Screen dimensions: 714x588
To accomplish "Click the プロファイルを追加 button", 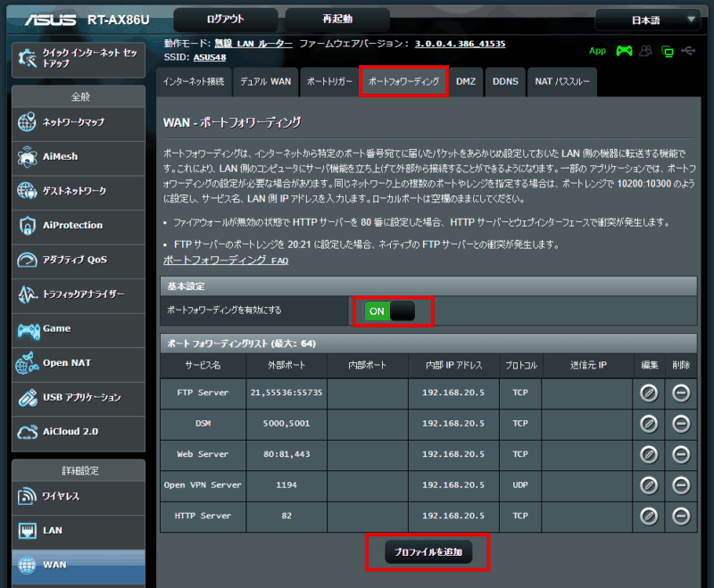I will (x=428, y=553).
